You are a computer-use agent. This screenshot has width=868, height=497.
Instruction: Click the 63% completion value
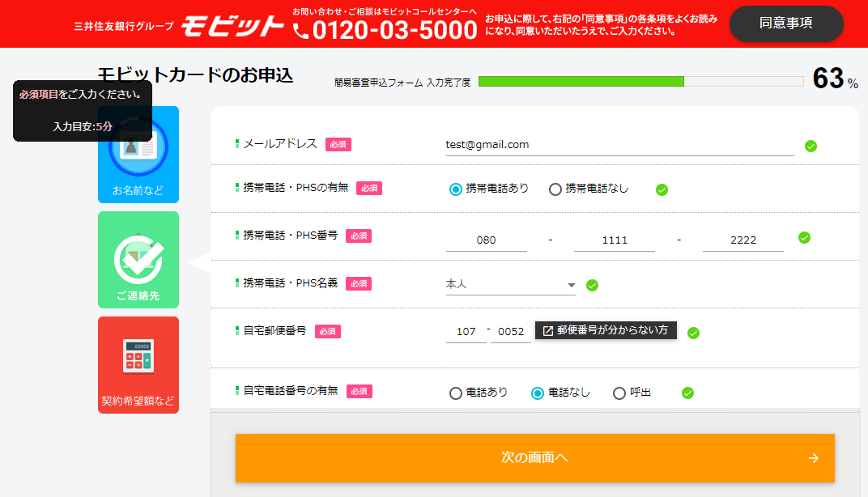836,79
